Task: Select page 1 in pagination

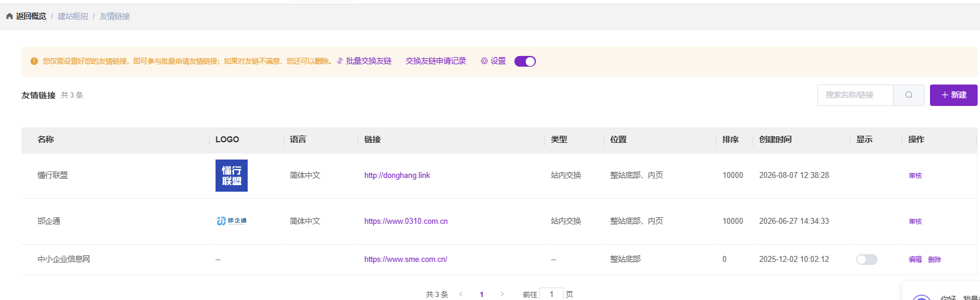Action: (482, 294)
